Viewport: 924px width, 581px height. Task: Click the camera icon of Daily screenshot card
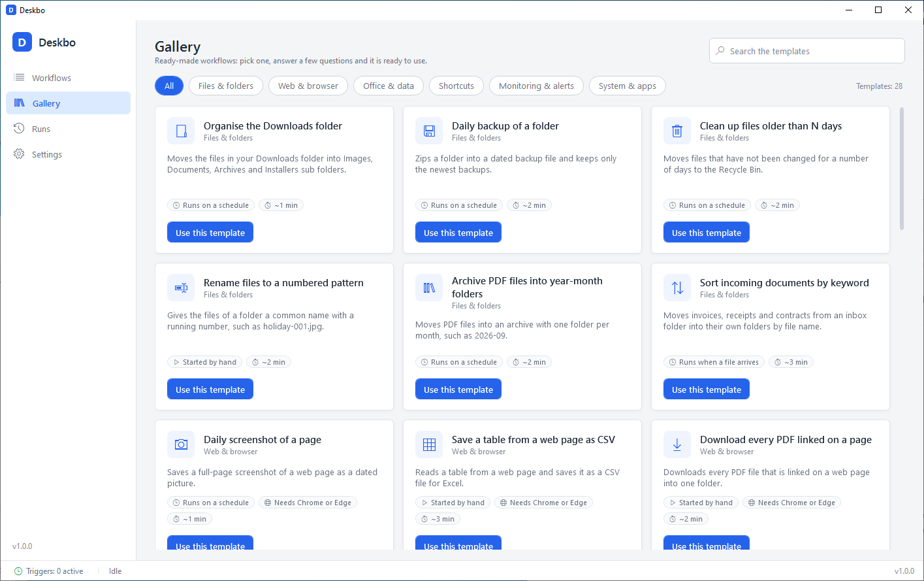tap(181, 444)
